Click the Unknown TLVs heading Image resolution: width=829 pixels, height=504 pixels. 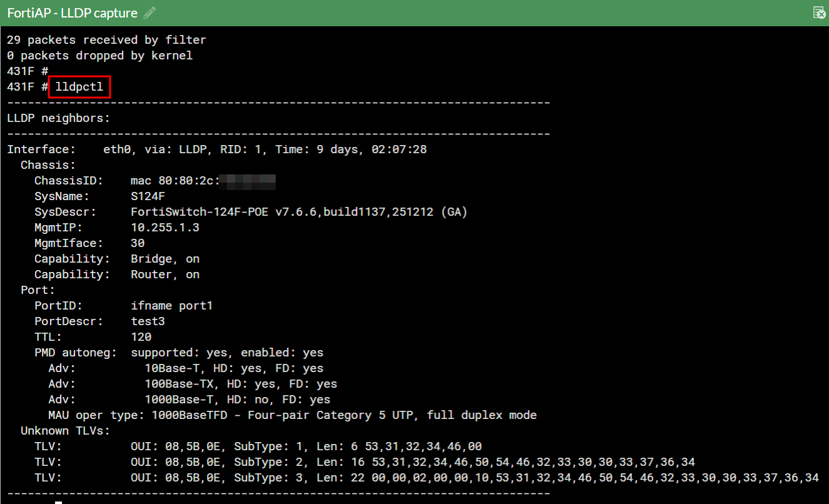(66, 431)
